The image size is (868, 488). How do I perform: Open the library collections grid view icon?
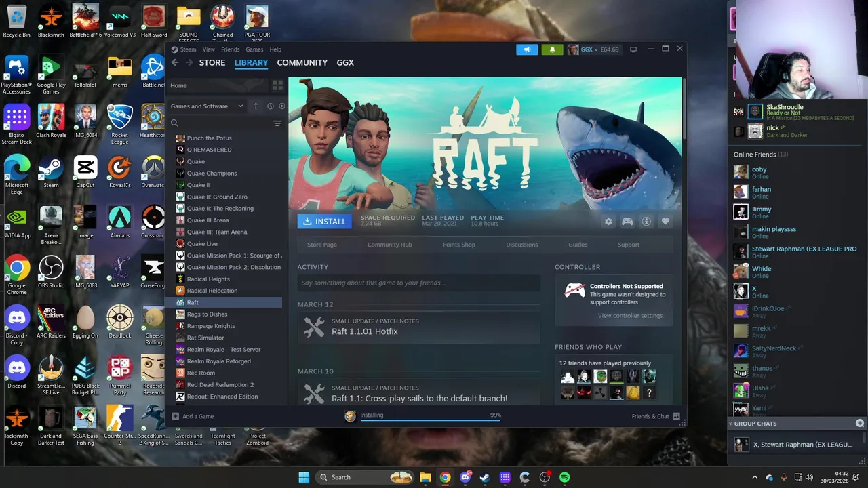tap(277, 85)
